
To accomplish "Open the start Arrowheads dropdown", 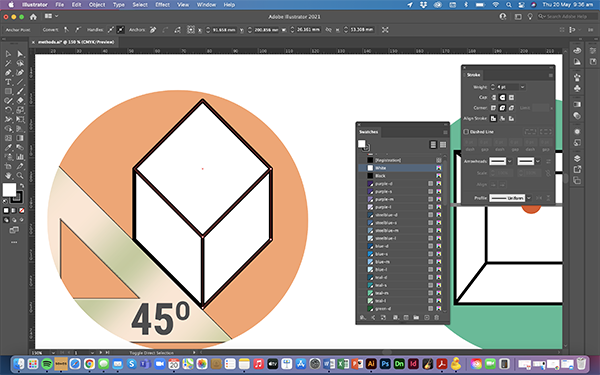I will [509, 161].
